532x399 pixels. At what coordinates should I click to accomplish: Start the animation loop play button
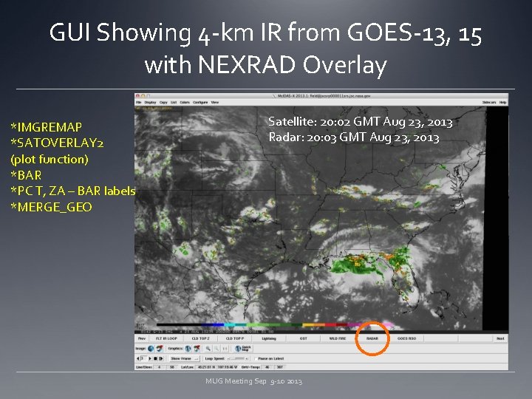(x=161, y=358)
